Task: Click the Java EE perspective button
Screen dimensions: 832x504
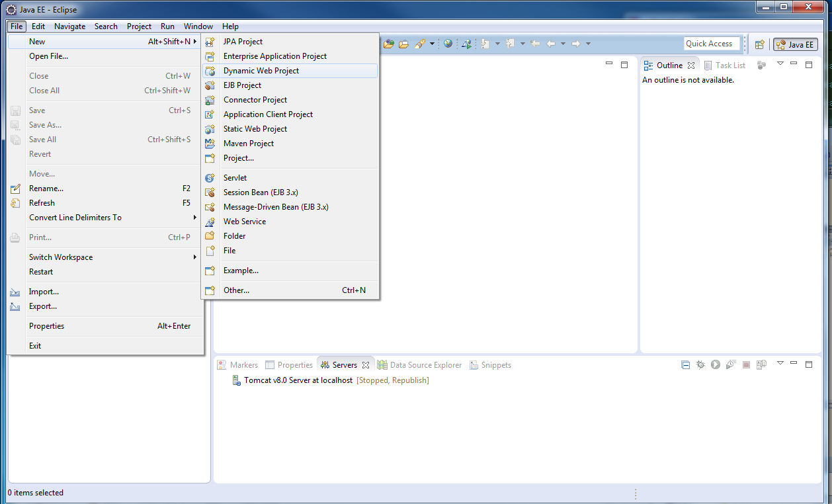Action: pyautogui.click(x=795, y=44)
